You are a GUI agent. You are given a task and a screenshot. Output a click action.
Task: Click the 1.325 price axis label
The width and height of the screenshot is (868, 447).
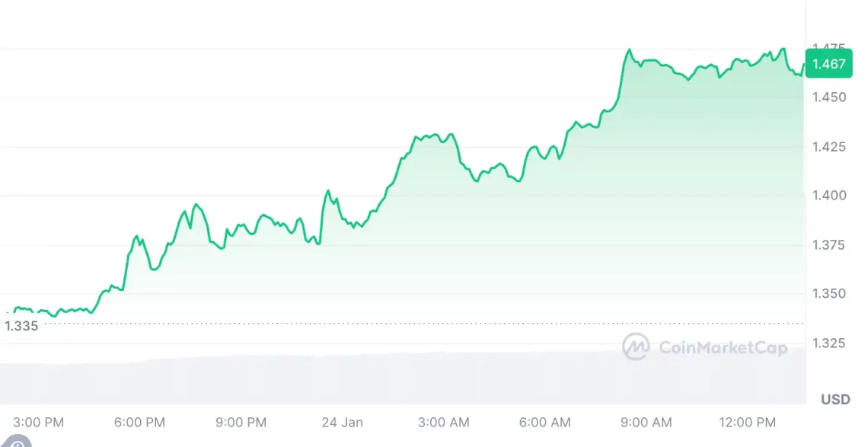pos(828,343)
